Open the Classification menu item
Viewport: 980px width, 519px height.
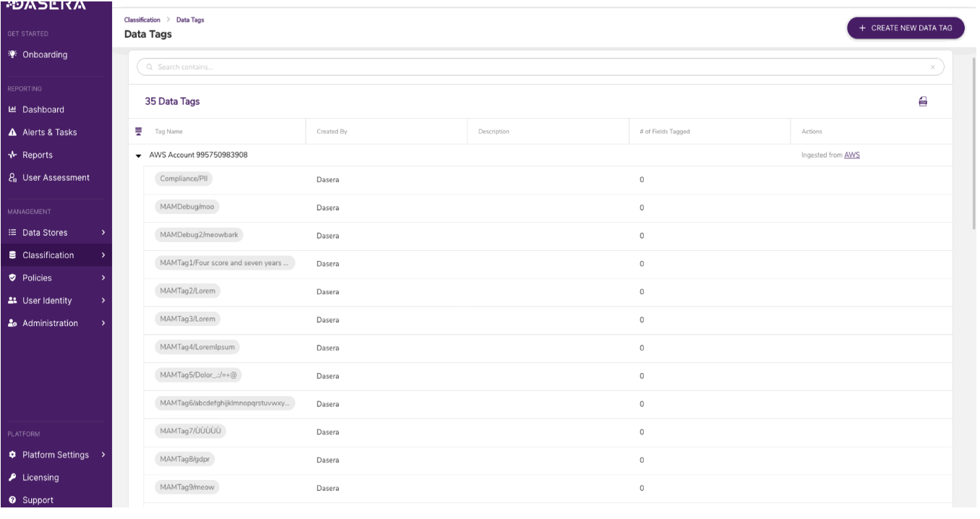point(48,255)
